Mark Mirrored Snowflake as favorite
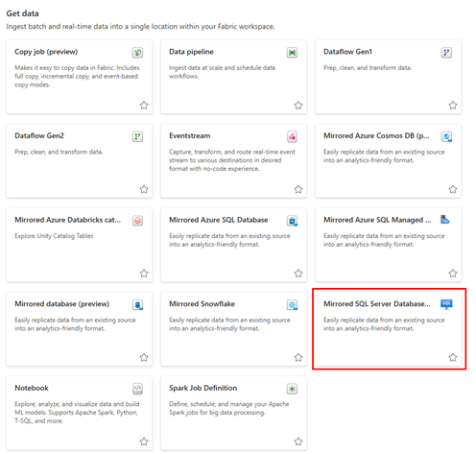476x454 pixels. pyautogui.click(x=298, y=357)
